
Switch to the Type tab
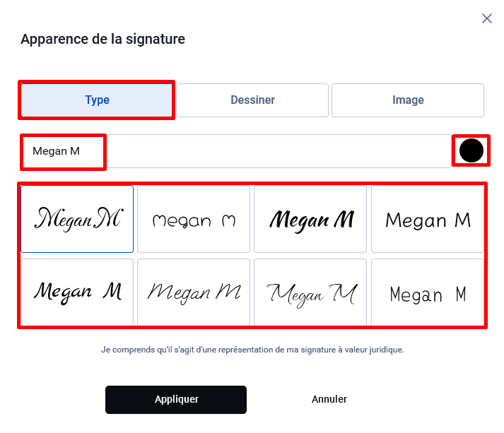(97, 100)
